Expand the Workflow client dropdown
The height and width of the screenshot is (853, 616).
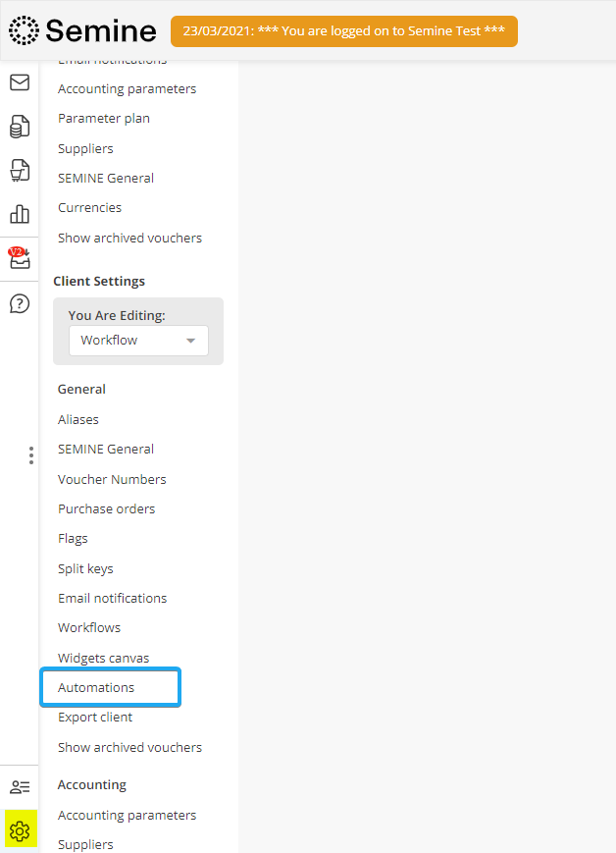coord(138,341)
